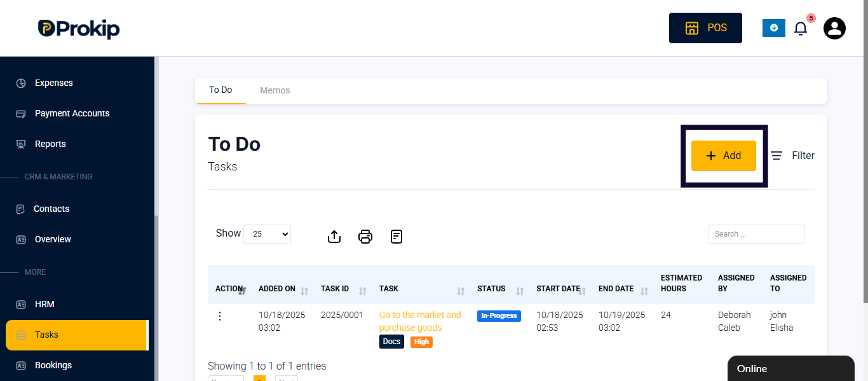Screen dimensions: 868x381
Task: Open the POS screen
Action: pyautogui.click(x=705, y=28)
